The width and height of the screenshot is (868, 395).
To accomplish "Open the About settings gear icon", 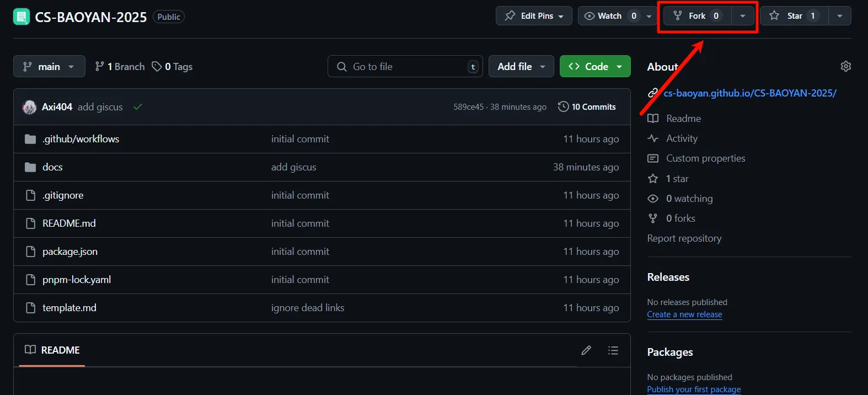I will [845, 66].
